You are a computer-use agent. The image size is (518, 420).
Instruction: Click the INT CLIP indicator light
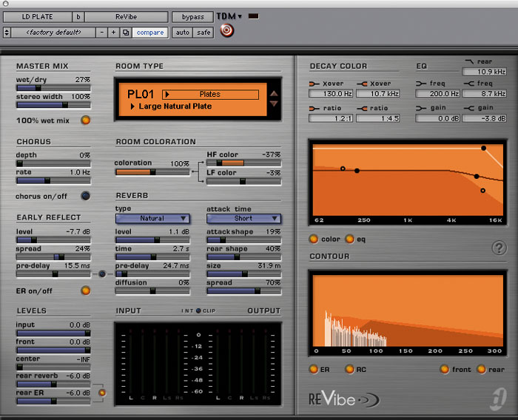pos(198,311)
